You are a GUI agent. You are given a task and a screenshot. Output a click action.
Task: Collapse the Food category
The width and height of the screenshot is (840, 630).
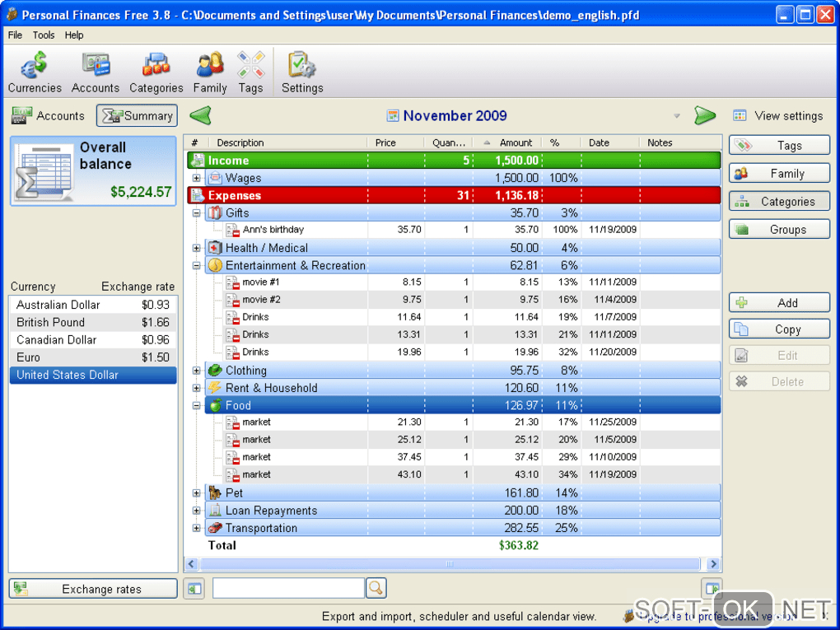click(197, 405)
